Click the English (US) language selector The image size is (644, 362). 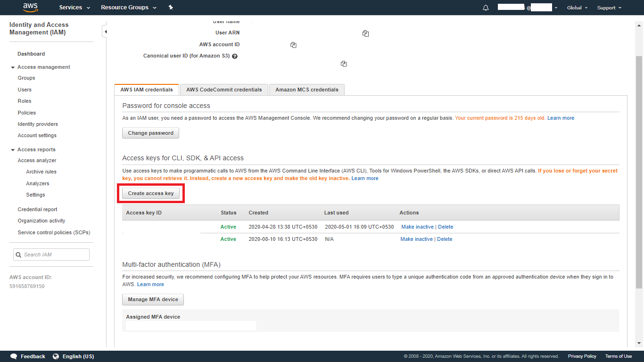(78, 356)
